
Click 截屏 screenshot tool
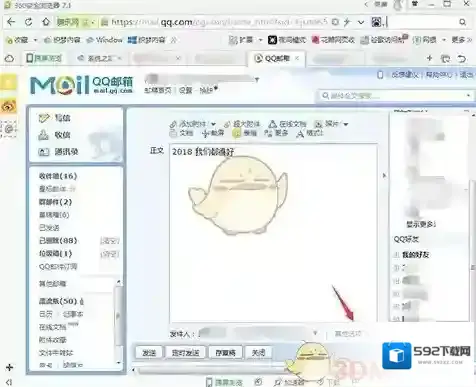tap(213, 133)
